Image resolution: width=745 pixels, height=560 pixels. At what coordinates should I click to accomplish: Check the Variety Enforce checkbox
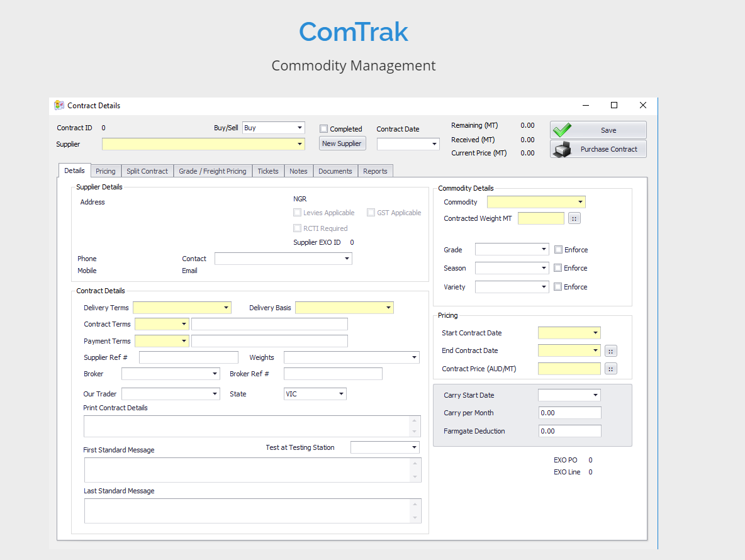[558, 287]
